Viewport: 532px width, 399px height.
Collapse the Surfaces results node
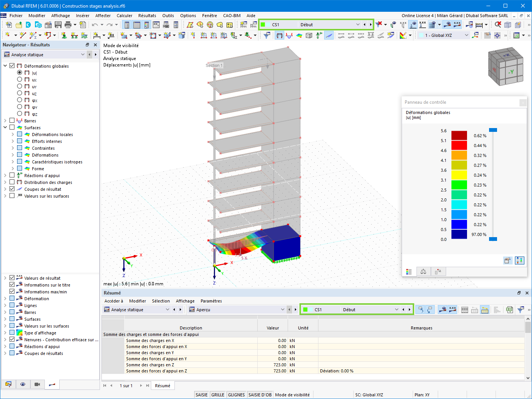tap(5, 127)
